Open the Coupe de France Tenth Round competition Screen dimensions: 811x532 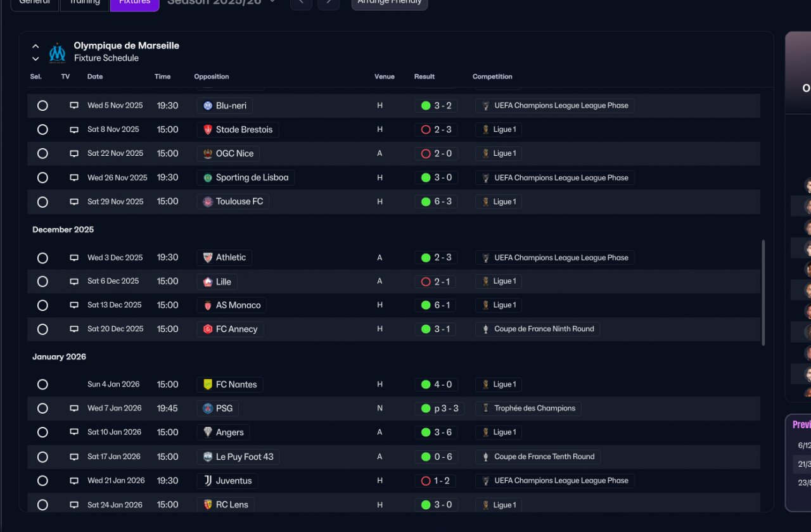point(538,457)
